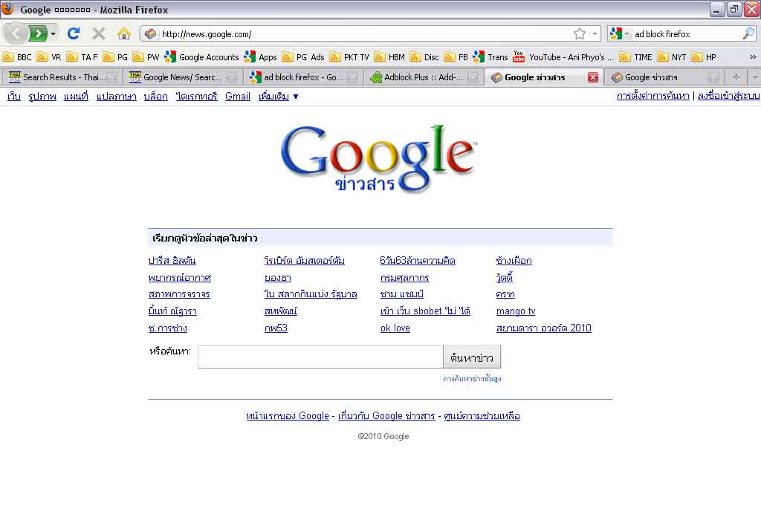Open the Google Accounts bookmark

tap(202, 57)
